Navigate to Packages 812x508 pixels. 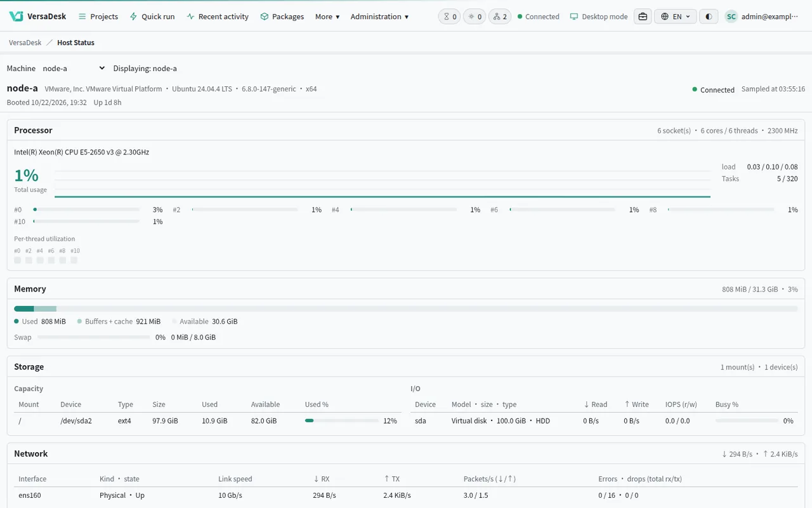(x=282, y=17)
